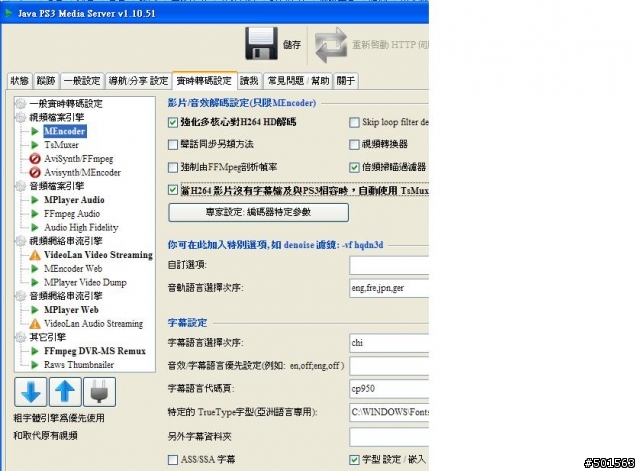Click play icon beside Audio High Fidelity
Image resolution: width=640 pixels, height=471 pixels.
click(x=35, y=227)
